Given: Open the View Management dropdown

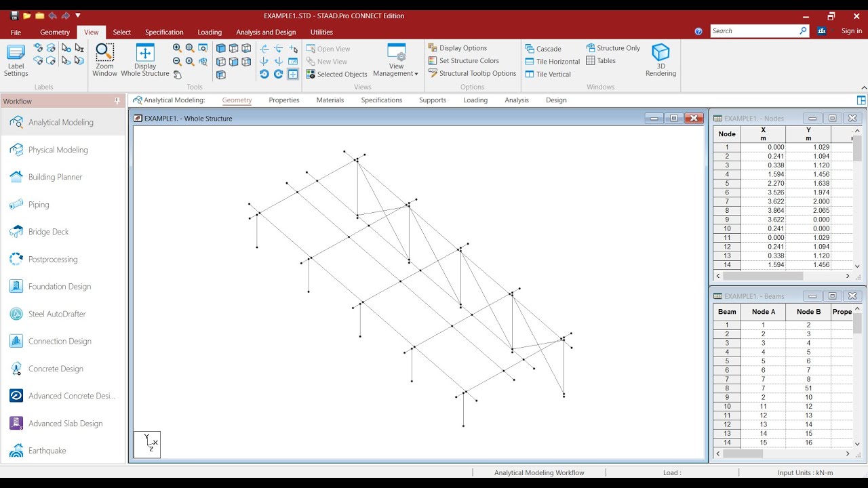Looking at the screenshot, I should (x=396, y=60).
